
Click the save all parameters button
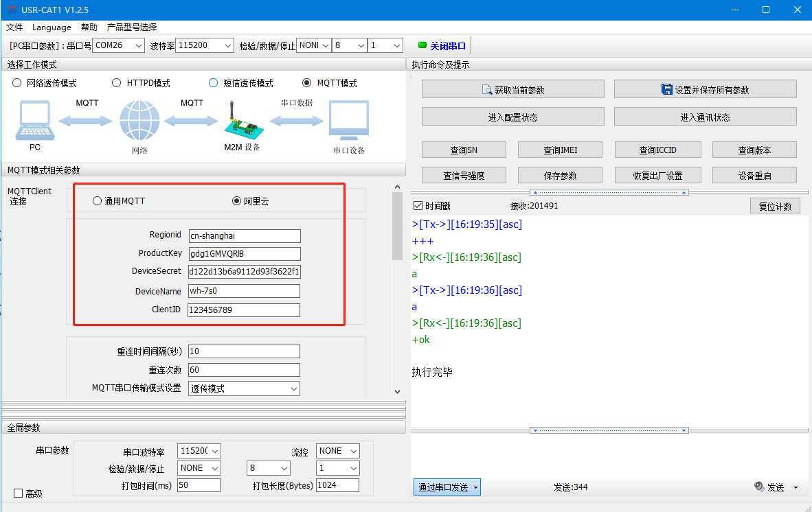coord(705,89)
